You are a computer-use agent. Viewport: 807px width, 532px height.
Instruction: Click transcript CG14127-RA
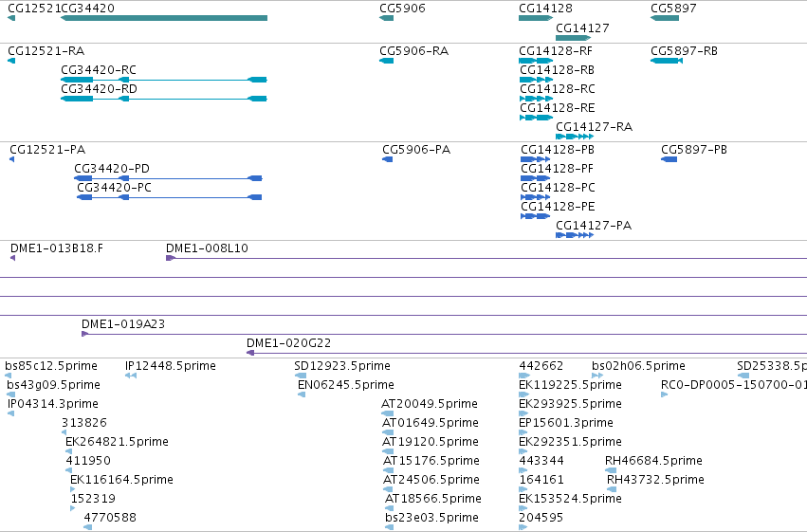pyautogui.click(x=575, y=137)
